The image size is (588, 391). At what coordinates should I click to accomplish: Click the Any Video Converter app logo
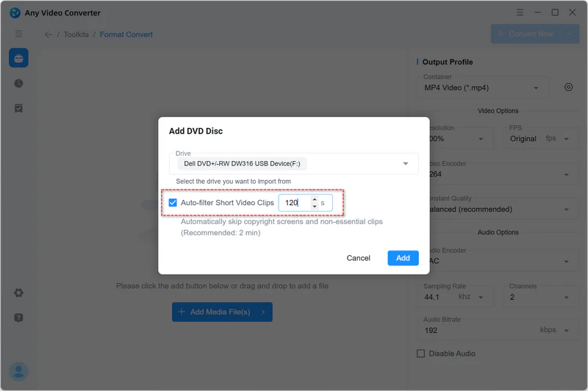(15, 12)
